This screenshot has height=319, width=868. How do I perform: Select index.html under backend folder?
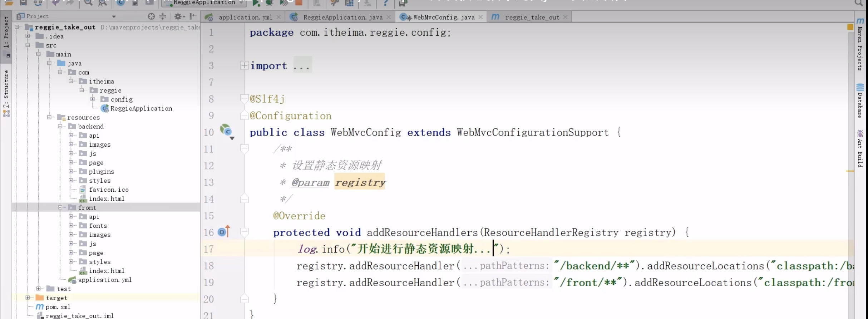pos(107,198)
